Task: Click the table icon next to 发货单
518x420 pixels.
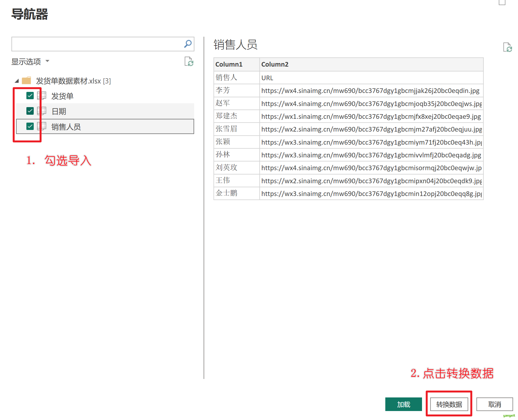Action: coord(42,96)
